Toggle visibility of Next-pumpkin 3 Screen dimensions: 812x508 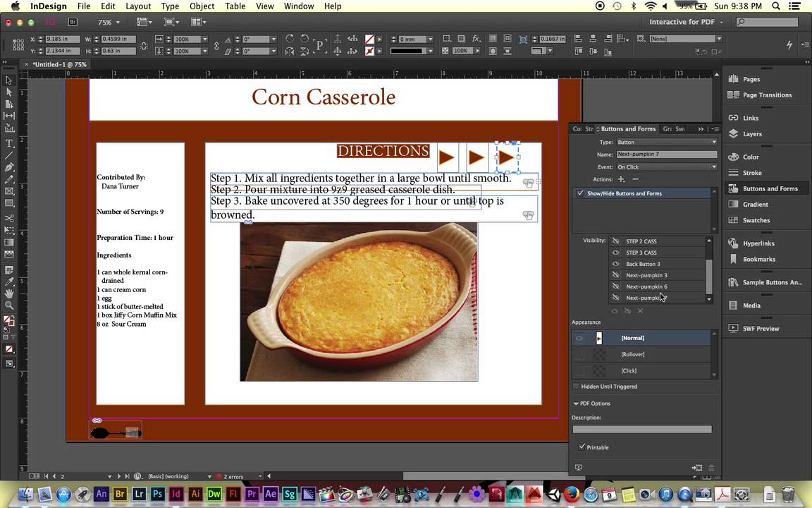tap(615, 275)
